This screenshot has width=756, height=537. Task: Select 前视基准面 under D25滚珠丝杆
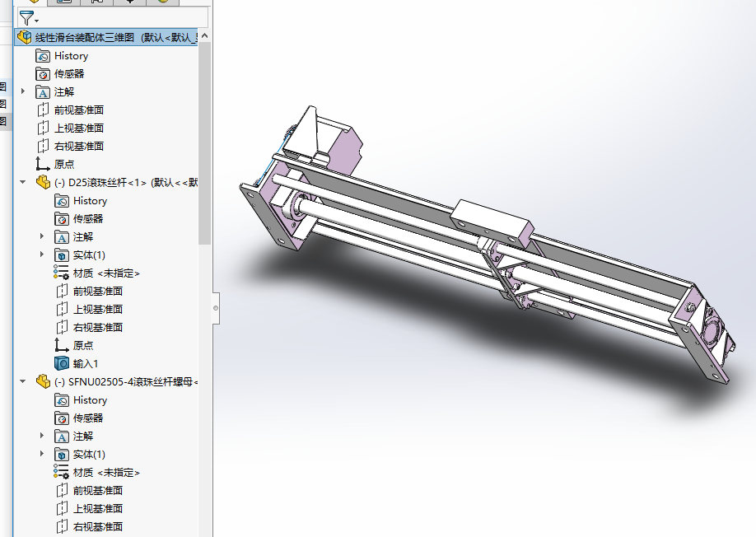[89, 292]
